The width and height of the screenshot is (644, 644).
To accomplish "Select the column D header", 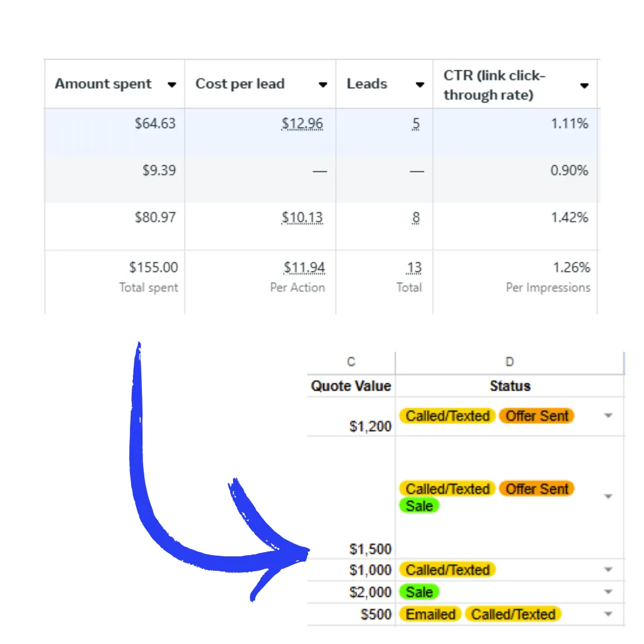I will coord(509,362).
